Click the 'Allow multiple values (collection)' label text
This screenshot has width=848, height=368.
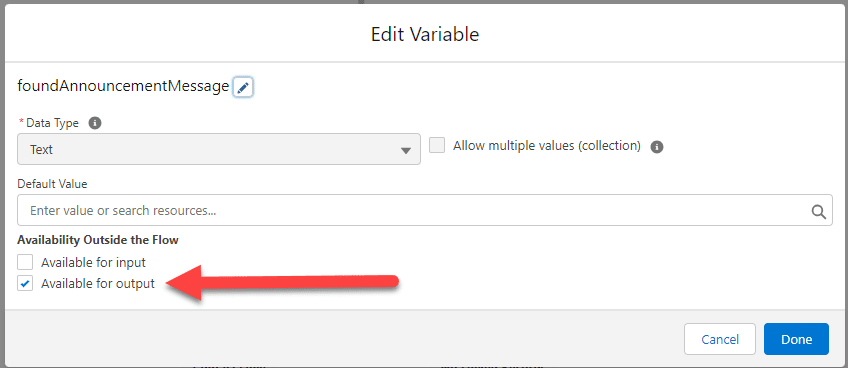(x=547, y=146)
